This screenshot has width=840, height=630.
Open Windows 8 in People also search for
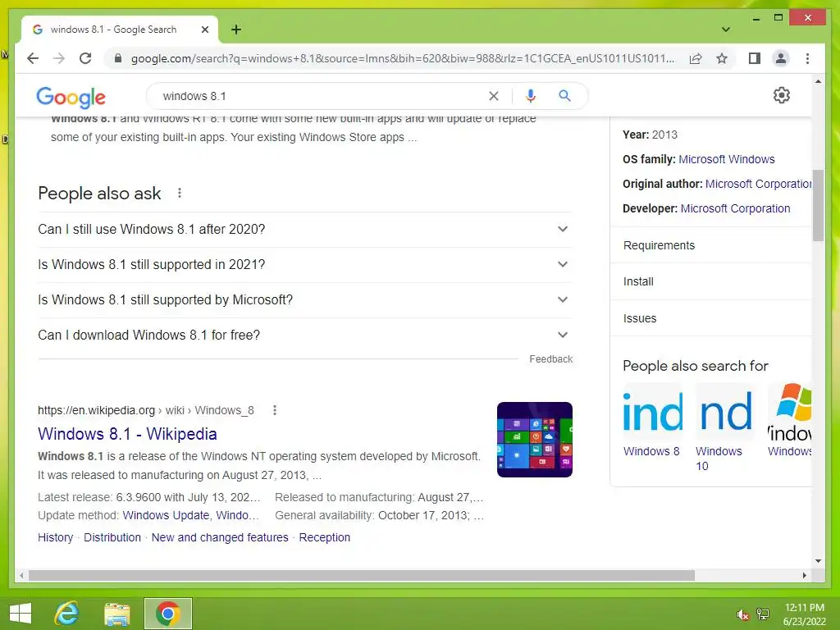click(652, 420)
